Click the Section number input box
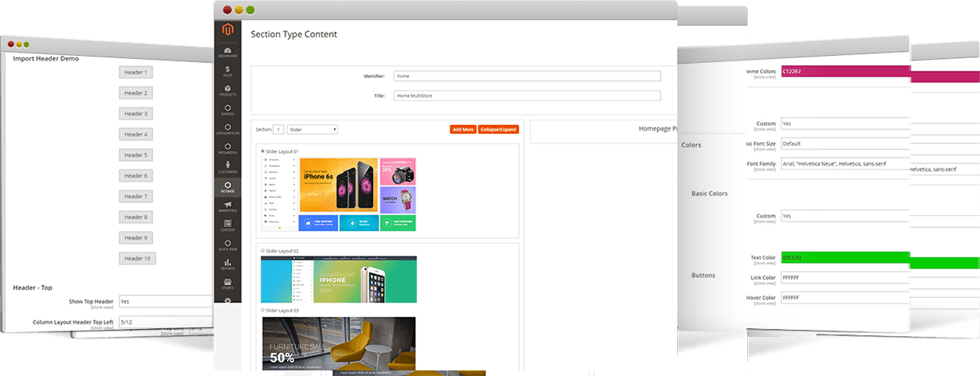Screen dimensions: 980x376 click(279, 128)
